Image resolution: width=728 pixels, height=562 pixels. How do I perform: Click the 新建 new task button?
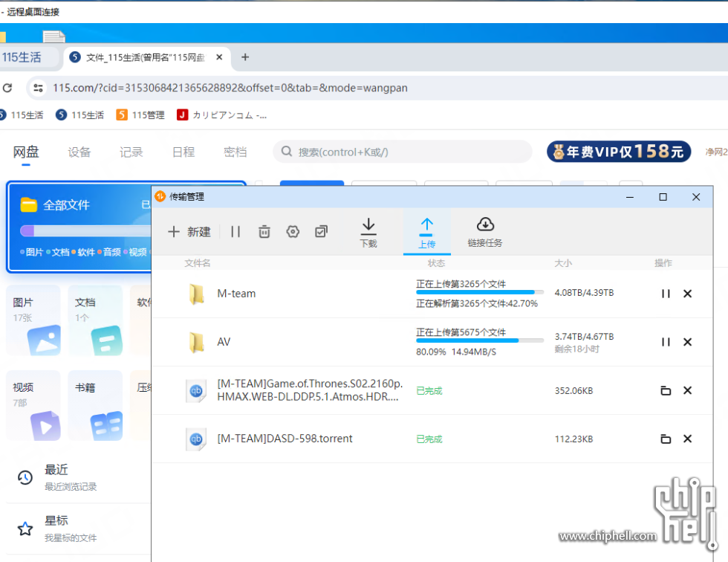pyautogui.click(x=189, y=232)
